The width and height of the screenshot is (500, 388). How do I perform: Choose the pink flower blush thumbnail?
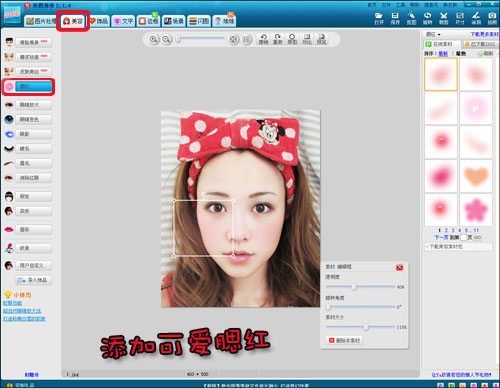click(476, 210)
